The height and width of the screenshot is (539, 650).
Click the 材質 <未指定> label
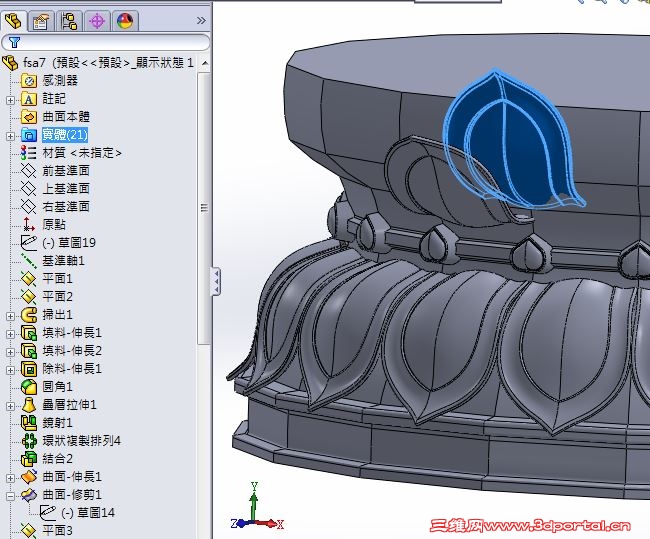pyautogui.click(x=82, y=153)
